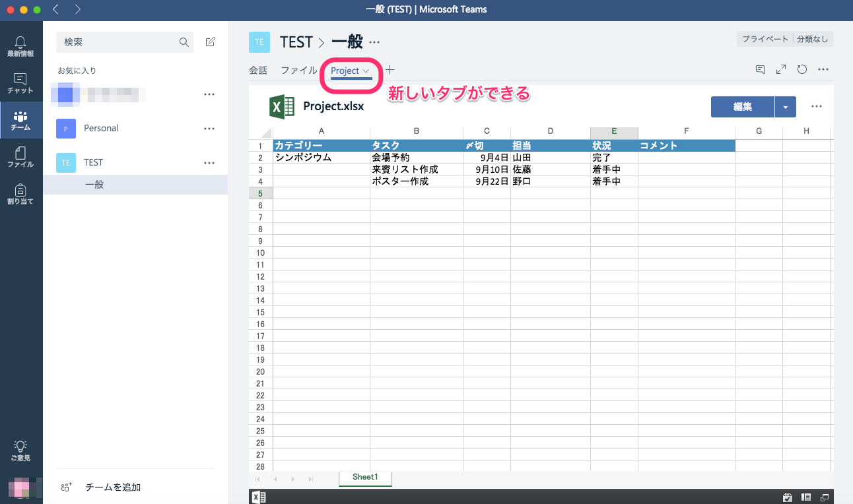Open more options beside the 編集 button

click(x=817, y=106)
